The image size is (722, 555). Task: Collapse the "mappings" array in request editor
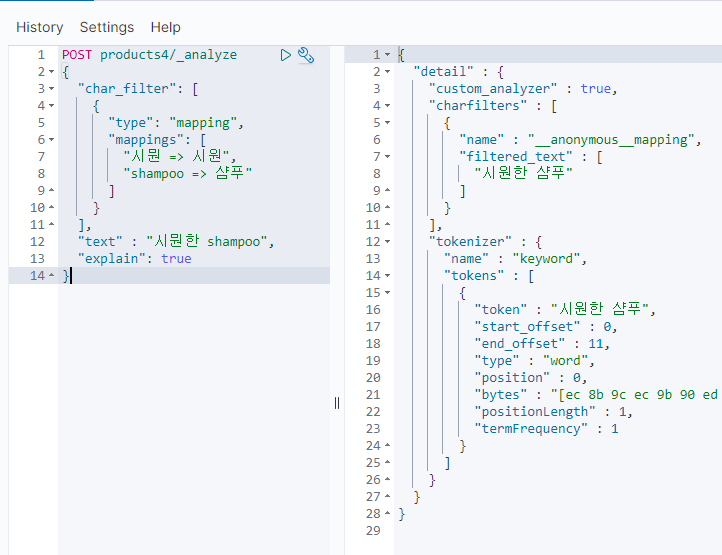coord(50,140)
